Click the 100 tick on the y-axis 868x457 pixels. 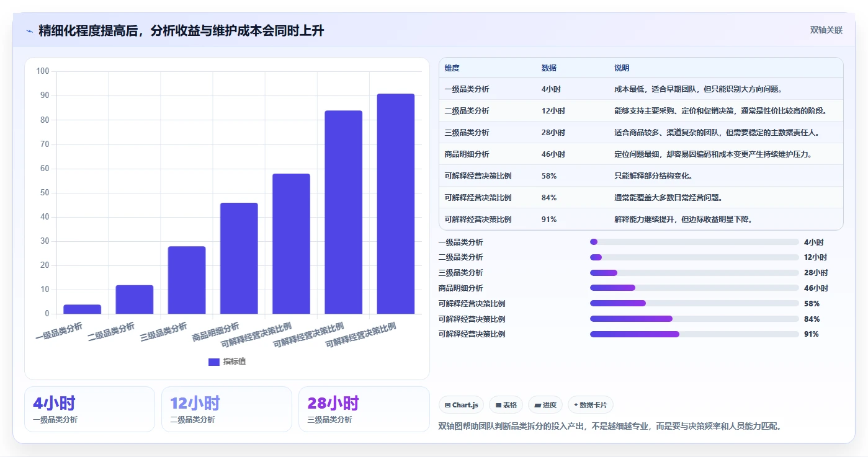pyautogui.click(x=43, y=71)
